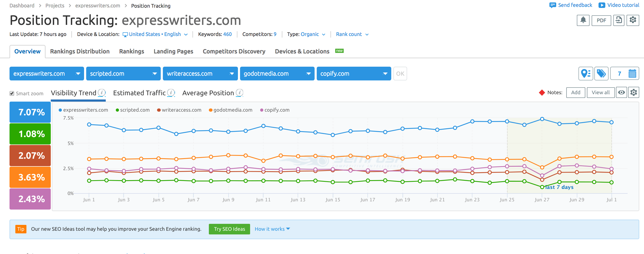The height and width of the screenshot is (254, 644).
Task: Click the red 2.07% visibility tile
Action: point(30,156)
